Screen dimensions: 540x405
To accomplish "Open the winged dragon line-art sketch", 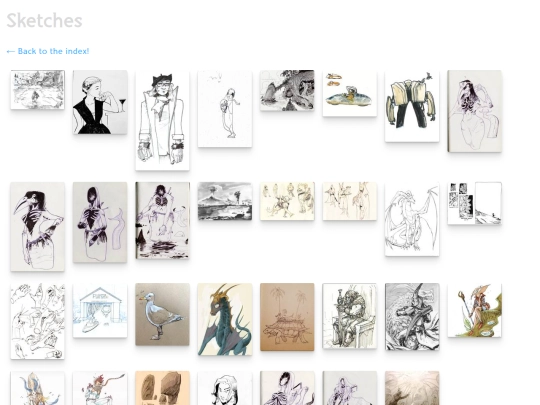I will pos(412,219).
